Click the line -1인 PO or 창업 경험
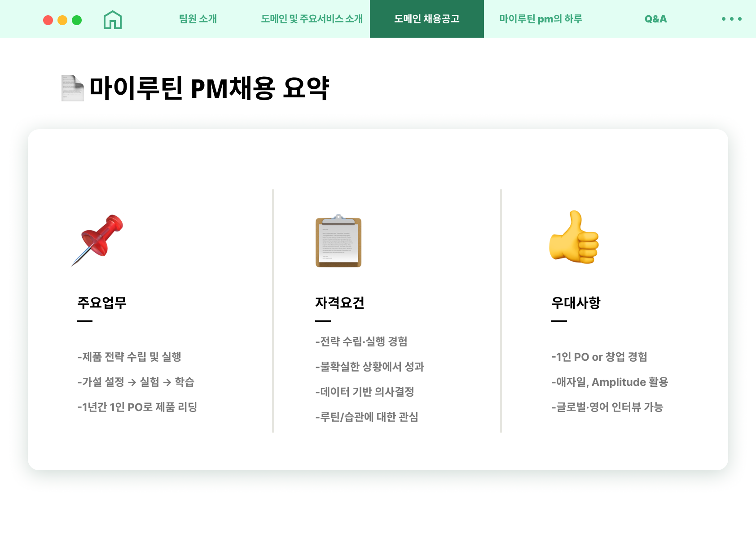This screenshot has height=534, width=756. point(599,357)
